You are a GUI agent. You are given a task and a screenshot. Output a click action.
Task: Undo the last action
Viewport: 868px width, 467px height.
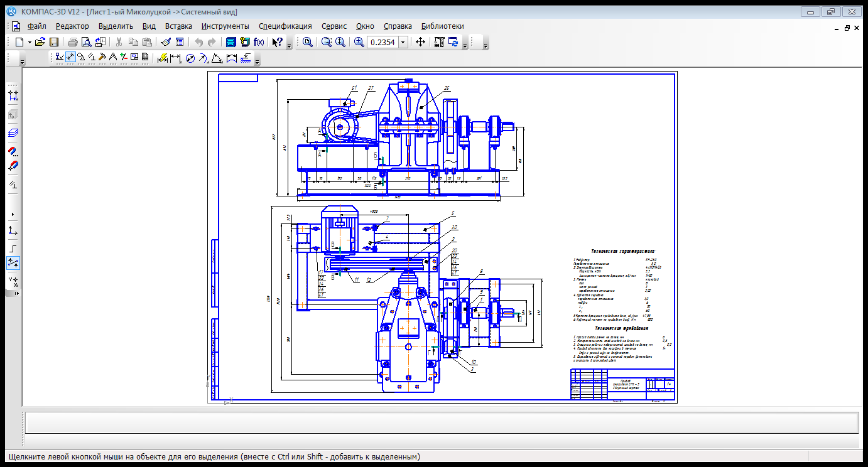tap(198, 42)
